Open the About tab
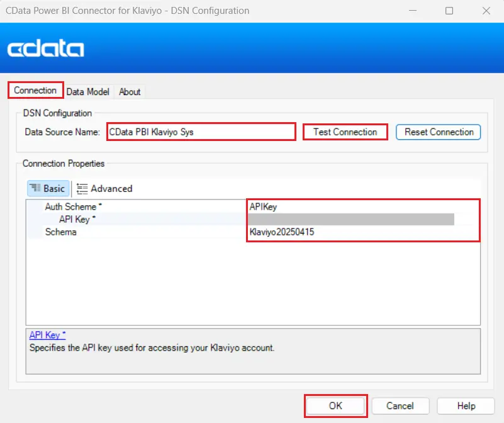Viewport: 504px width, 423px height. pos(130,91)
